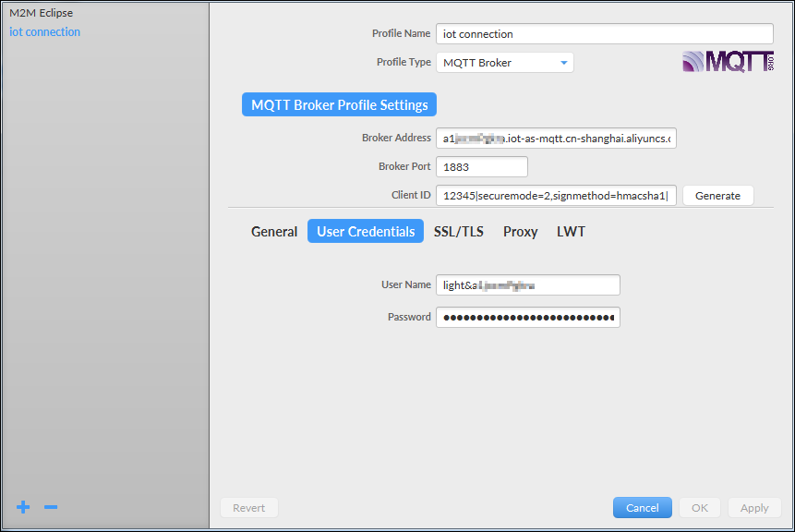Apply the connection changes

pos(754,507)
